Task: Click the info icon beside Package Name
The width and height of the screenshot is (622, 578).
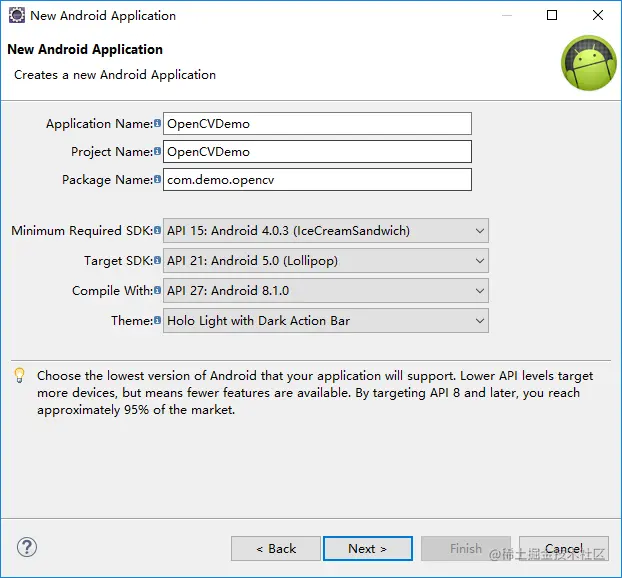Action: pyautogui.click(x=157, y=179)
